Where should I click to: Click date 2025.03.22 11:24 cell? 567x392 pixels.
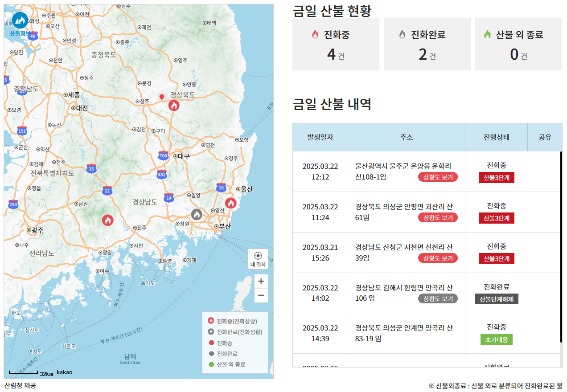coord(320,212)
